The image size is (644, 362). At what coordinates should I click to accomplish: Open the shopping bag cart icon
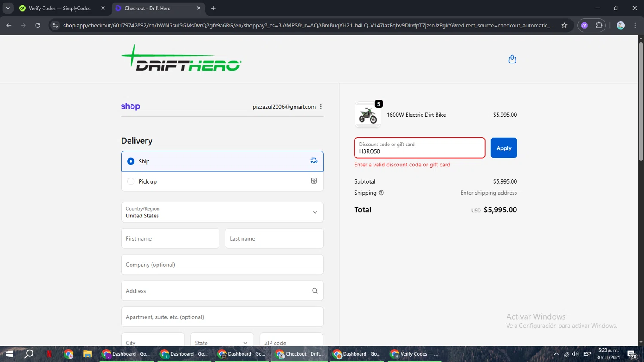[x=512, y=59]
